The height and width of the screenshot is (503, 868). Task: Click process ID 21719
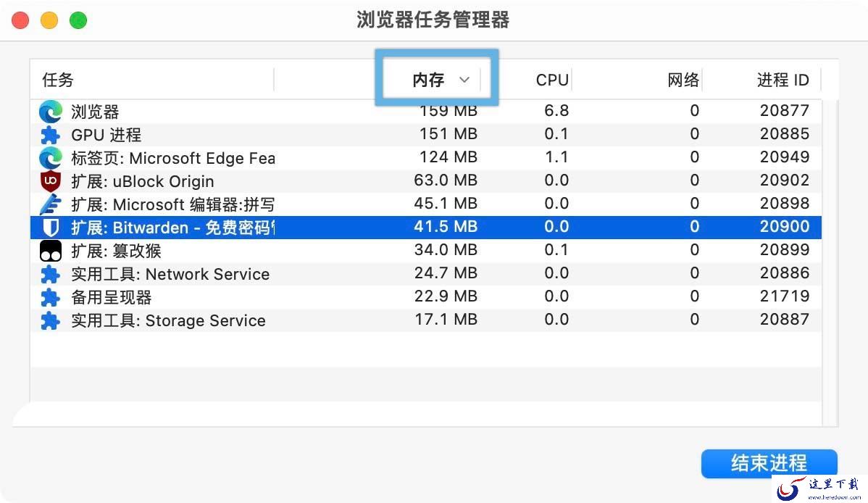pos(785,296)
